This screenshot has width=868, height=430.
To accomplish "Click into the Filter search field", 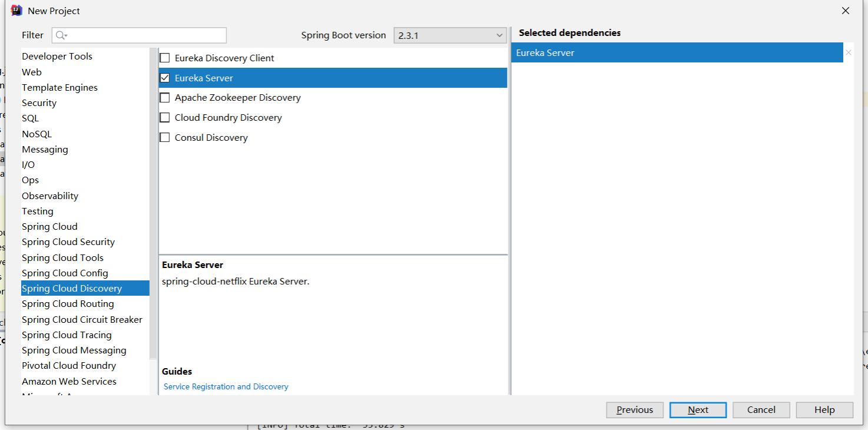I will 139,35.
